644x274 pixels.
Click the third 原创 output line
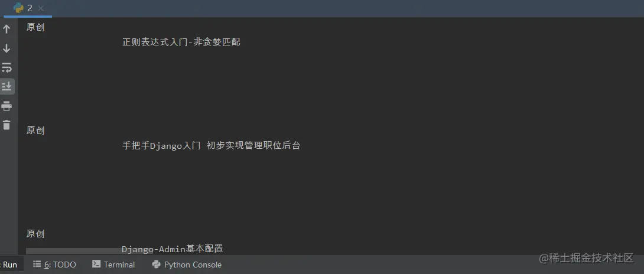[x=35, y=234]
